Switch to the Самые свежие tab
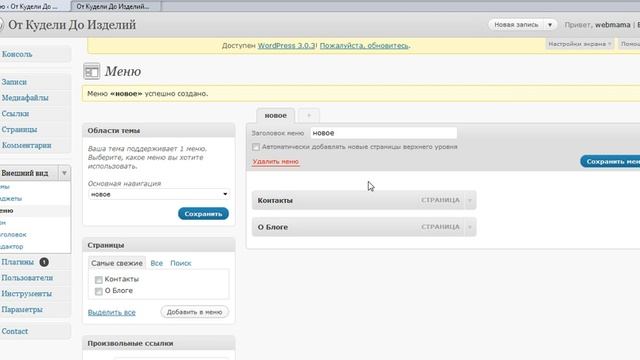This screenshot has height=360, width=640. tap(117, 263)
